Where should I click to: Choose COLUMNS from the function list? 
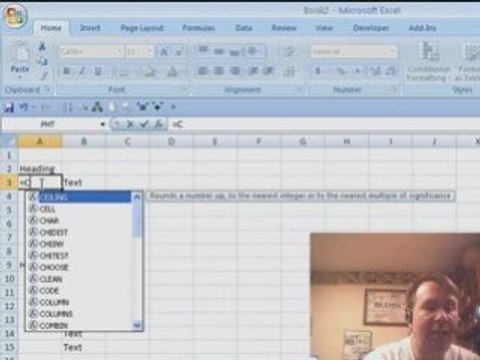coord(80,314)
